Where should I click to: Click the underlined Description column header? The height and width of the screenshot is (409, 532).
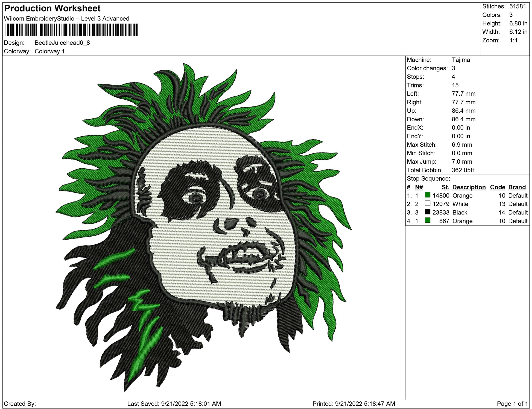pyautogui.click(x=469, y=187)
